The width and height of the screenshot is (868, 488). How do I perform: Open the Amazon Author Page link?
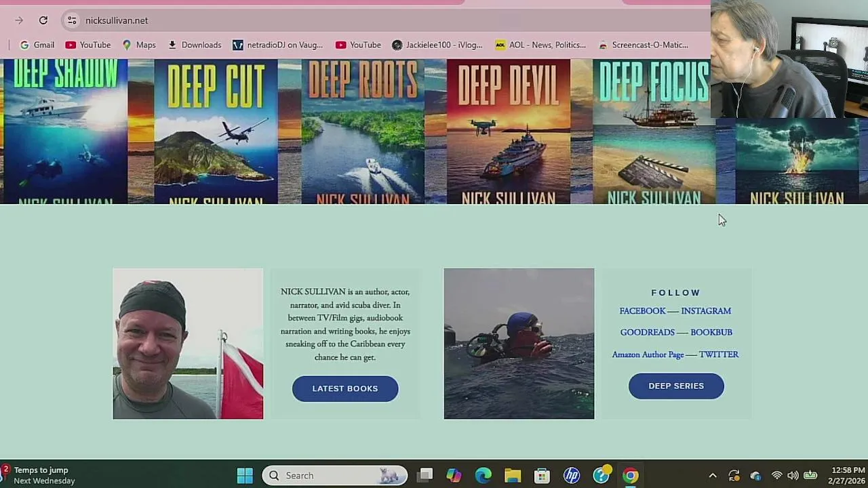pyautogui.click(x=648, y=354)
